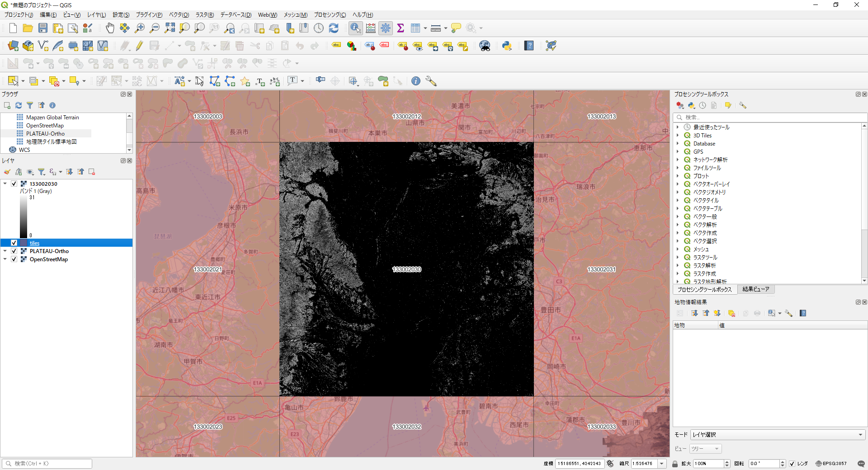Toggle the Render checkbox in status bar

[x=792, y=464]
